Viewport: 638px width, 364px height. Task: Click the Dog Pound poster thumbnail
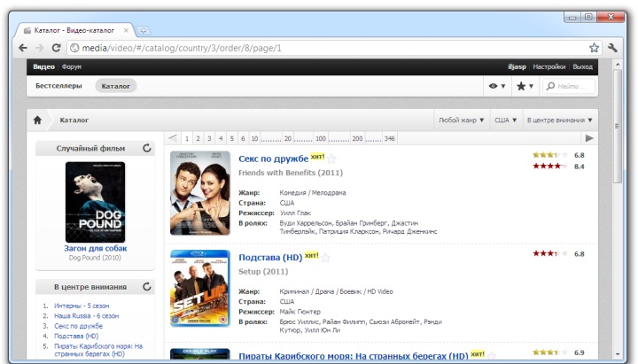pos(95,202)
